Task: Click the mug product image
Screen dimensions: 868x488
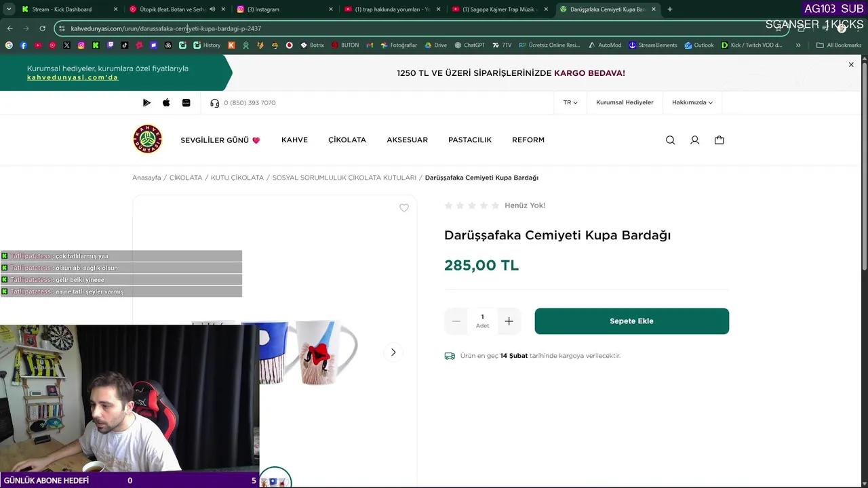Action: pyautogui.click(x=309, y=352)
